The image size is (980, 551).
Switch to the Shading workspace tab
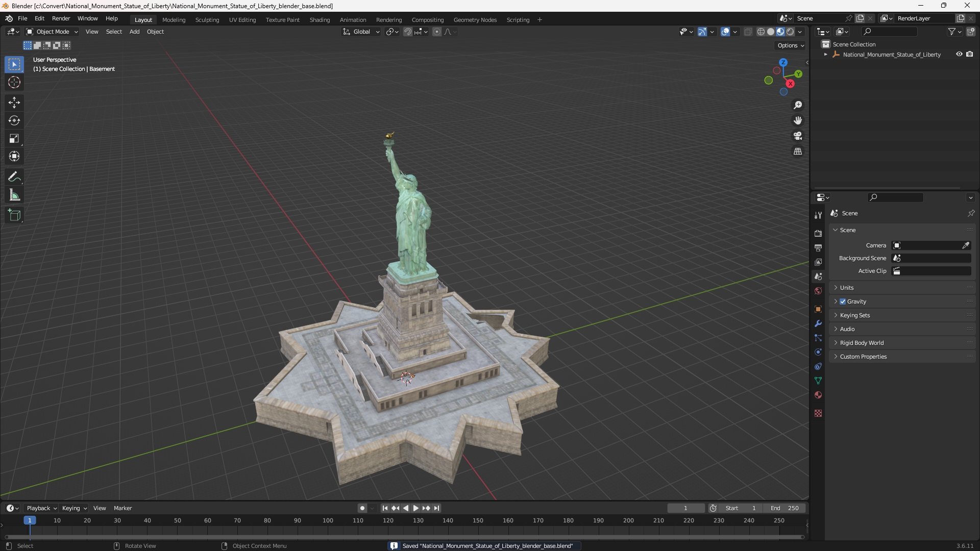tap(320, 20)
